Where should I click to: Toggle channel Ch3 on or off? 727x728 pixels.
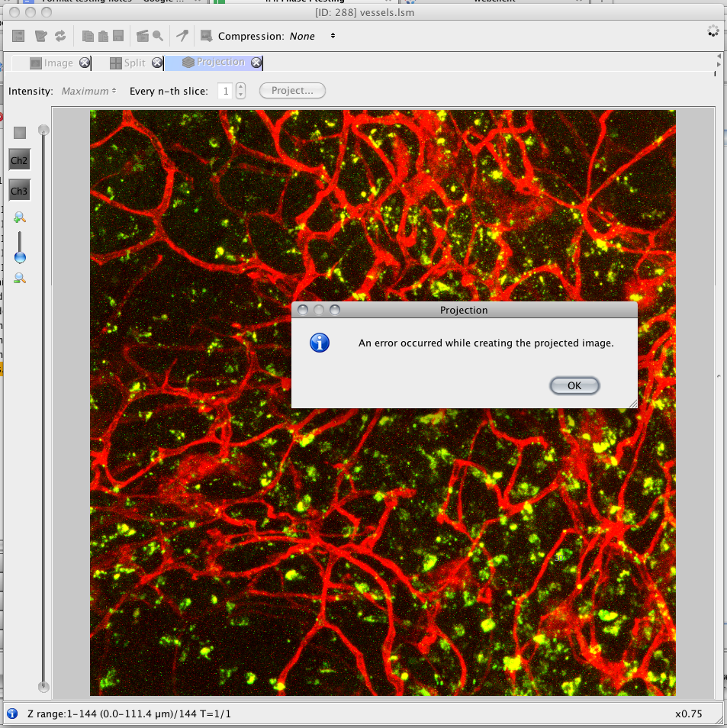[x=20, y=191]
